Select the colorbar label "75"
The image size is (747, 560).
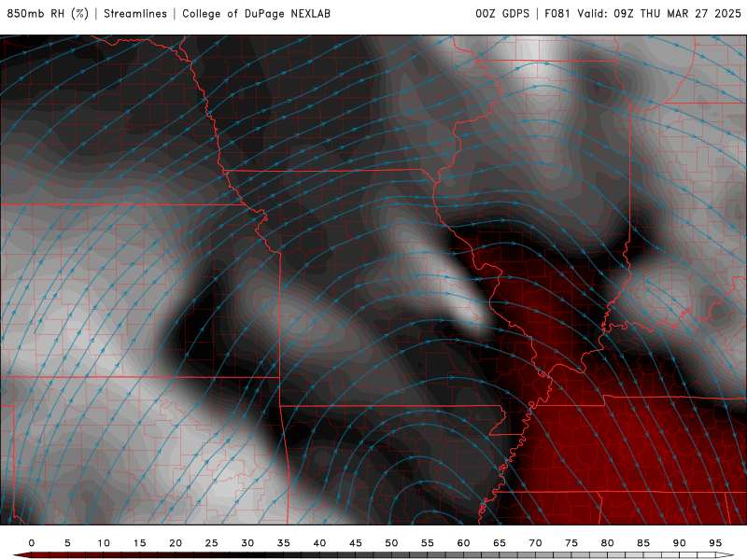[x=571, y=543]
